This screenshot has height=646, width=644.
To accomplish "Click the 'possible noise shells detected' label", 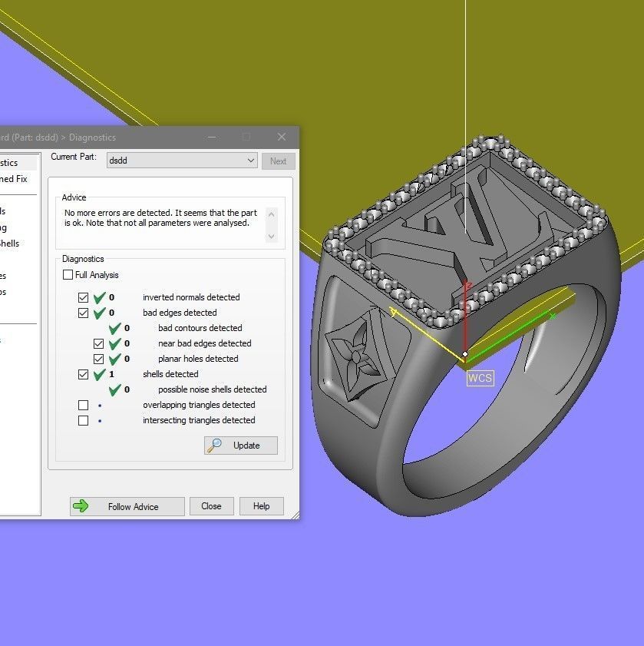I will (x=213, y=389).
